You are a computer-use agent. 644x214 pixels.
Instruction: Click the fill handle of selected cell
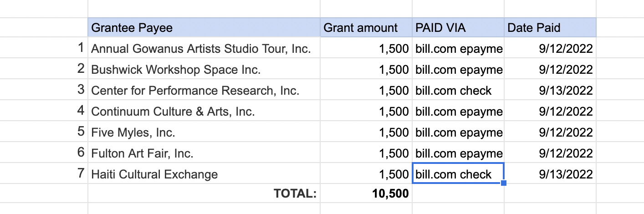click(x=504, y=183)
